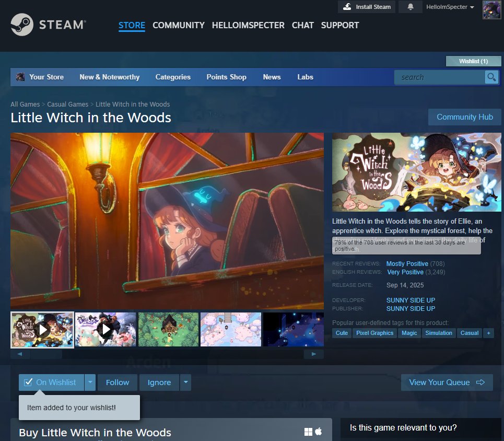Open the HelloImSpecter account dropdown
504x441 pixels.
[450, 7]
